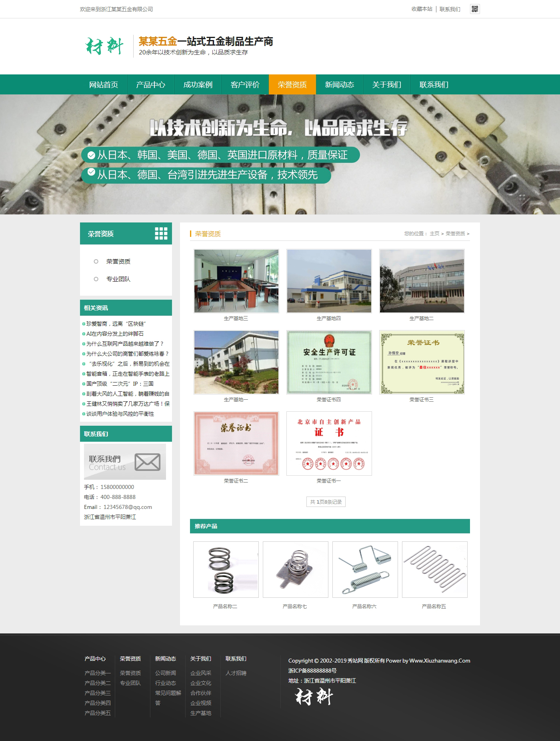The width and height of the screenshot is (560, 741).
Task: Select the 专业团队 sidebar bullet item
Action: [118, 279]
